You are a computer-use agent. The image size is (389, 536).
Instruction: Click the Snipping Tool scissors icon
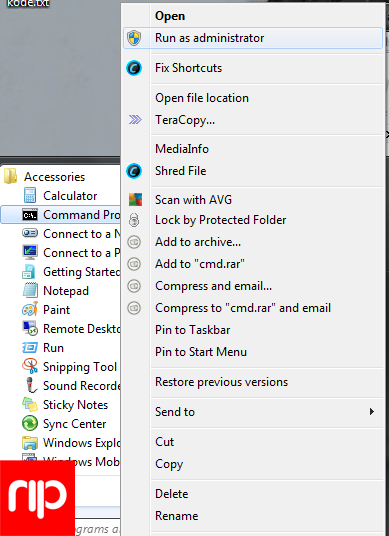(x=30, y=366)
